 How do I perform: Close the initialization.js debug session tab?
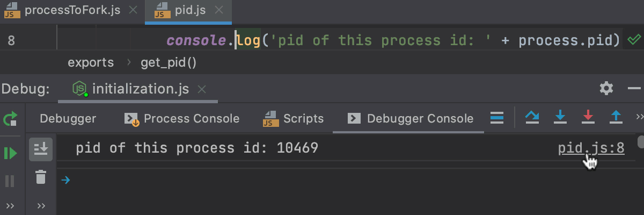pos(201,89)
